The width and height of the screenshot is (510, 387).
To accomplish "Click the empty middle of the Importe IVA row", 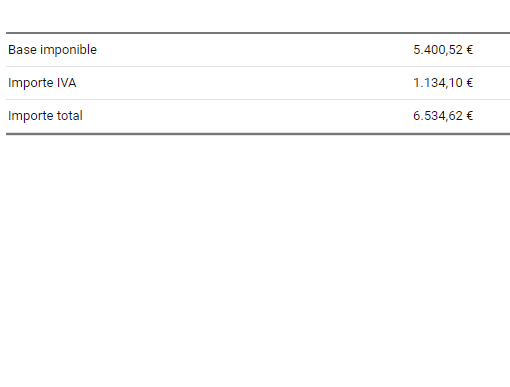I will click(x=243, y=83).
